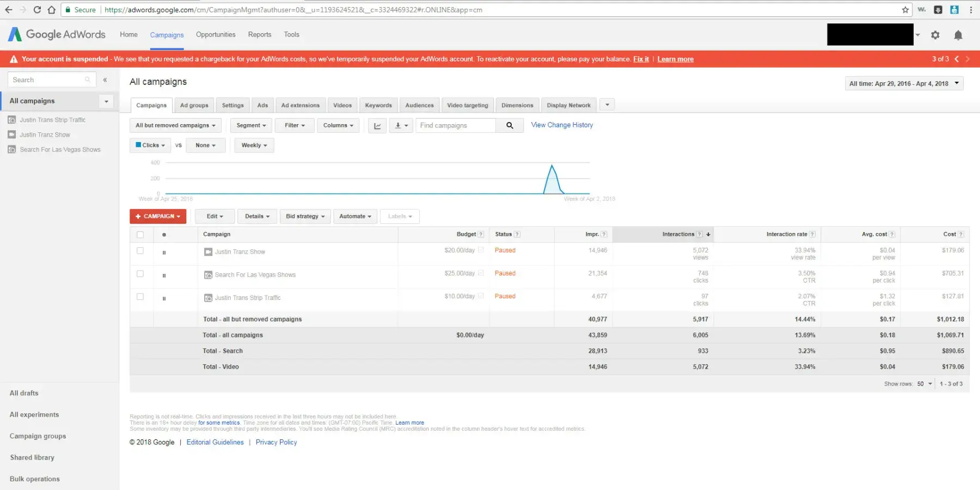Switch to the Keywords tab
The image size is (980, 490).
(378, 106)
